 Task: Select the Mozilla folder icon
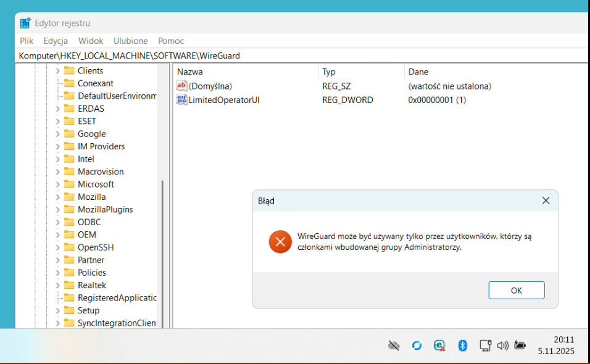69,197
